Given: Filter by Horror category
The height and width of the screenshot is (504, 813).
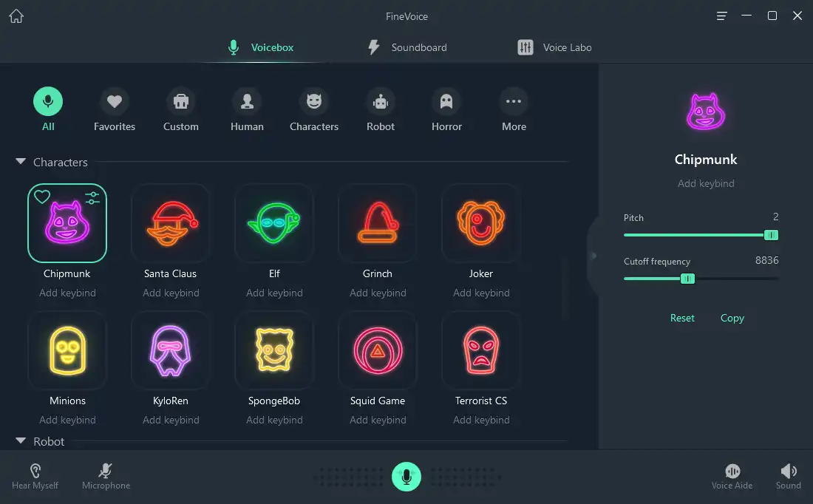Looking at the screenshot, I should 446,109.
